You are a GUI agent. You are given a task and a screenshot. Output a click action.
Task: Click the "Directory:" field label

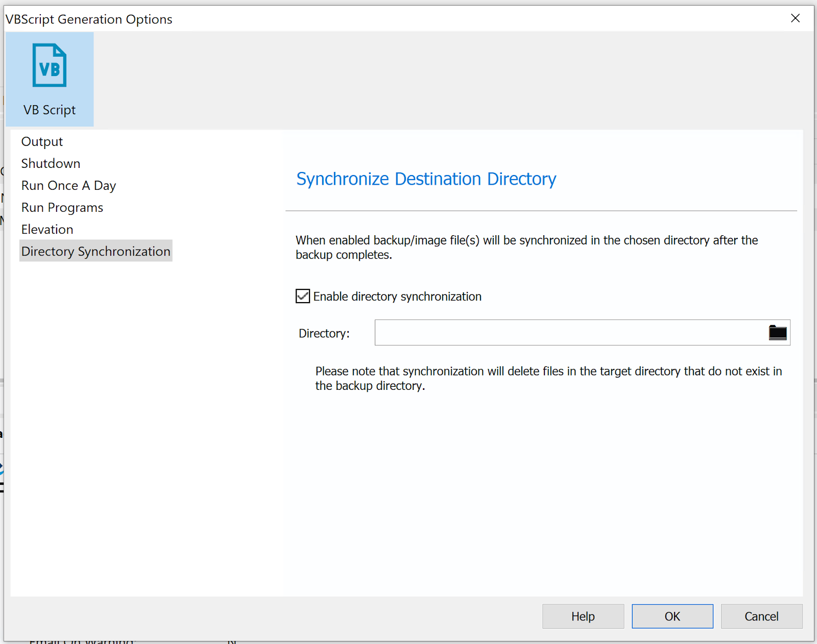click(324, 334)
